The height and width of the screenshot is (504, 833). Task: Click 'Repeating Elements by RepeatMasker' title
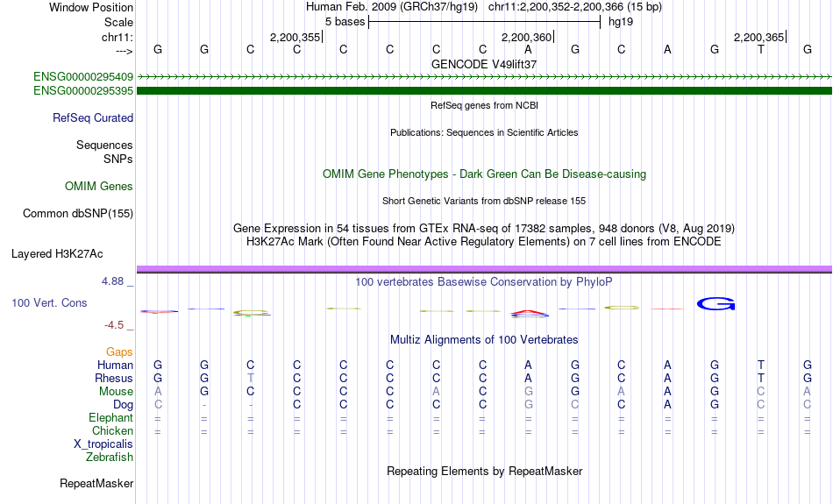[484, 471]
